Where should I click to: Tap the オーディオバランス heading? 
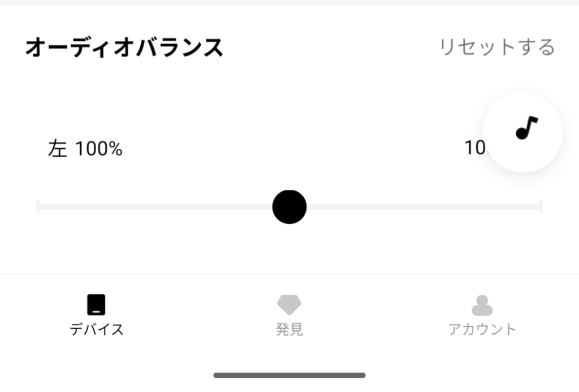click(x=124, y=48)
